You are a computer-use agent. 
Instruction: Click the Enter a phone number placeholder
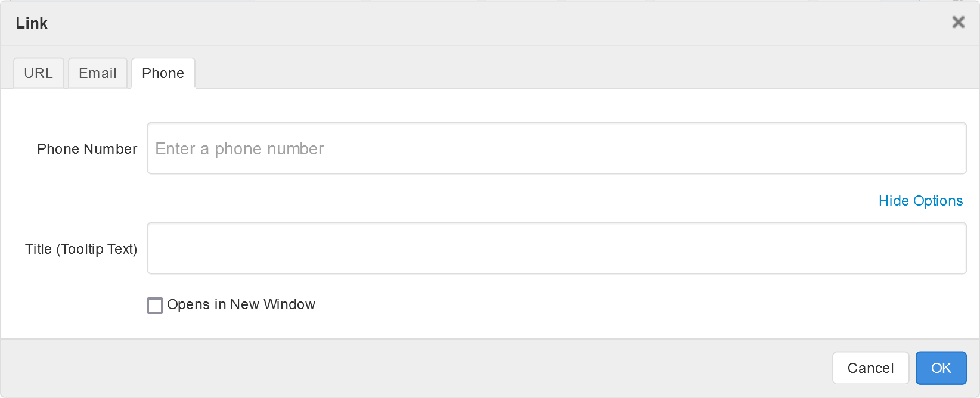(240, 149)
